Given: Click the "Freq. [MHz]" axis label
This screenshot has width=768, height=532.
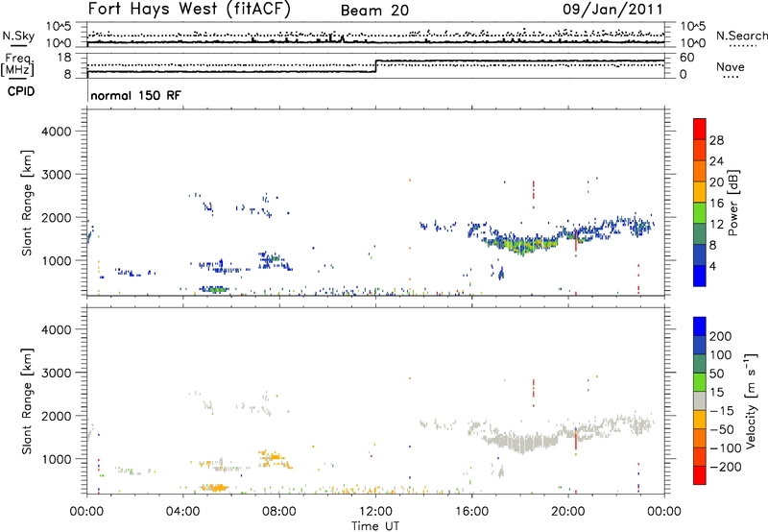Looking at the screenshot, I should pyautogui.click(x=18, y=64).
